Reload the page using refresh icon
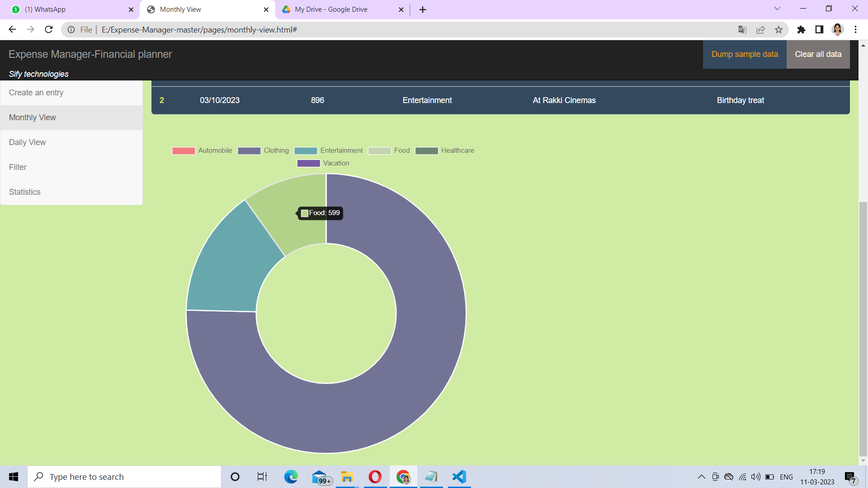Image resolution: width=868 pixels, height=488 pixels. click(48, 29)
